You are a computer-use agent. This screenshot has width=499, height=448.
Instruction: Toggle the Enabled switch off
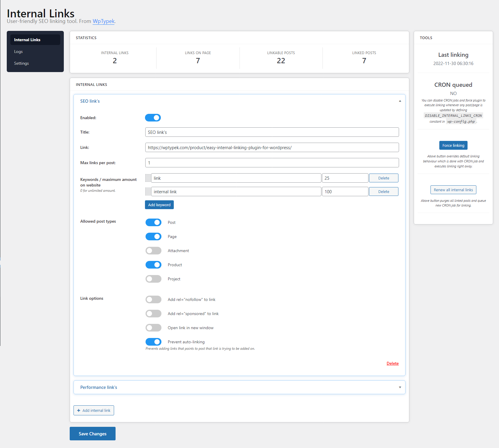(x=153, y=118)
